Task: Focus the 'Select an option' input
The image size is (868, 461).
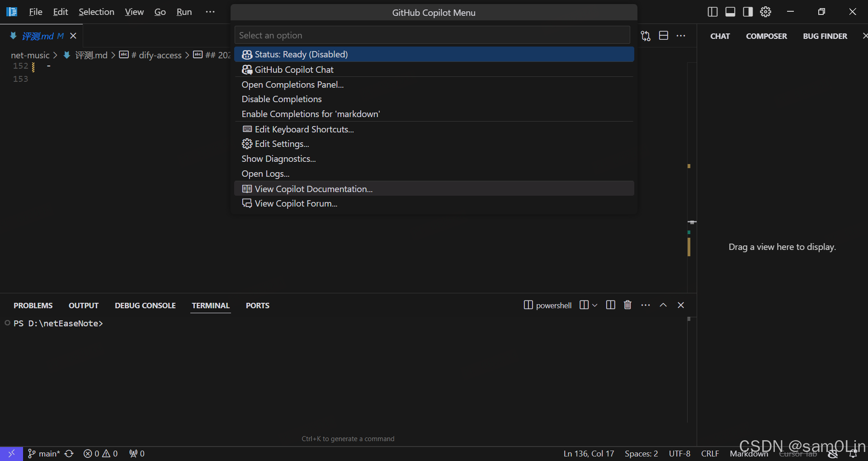Action: pos(432,35)
